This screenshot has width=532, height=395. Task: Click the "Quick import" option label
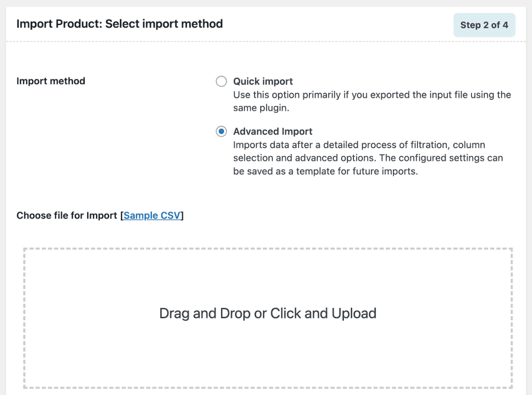263,81
